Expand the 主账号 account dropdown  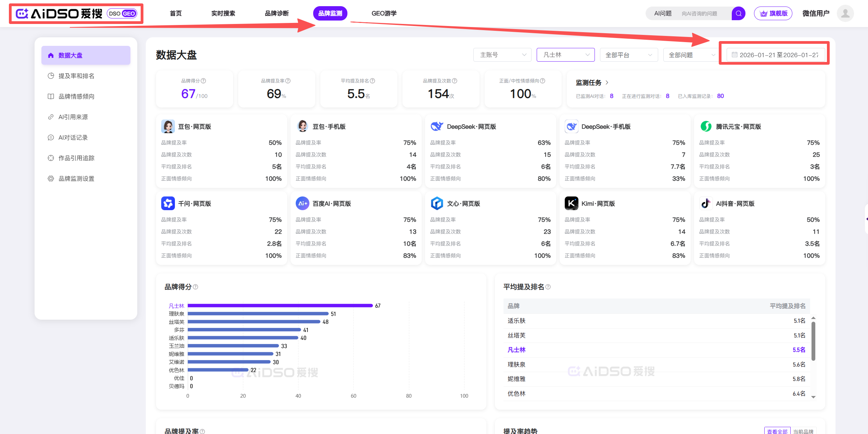click(502, 55)
